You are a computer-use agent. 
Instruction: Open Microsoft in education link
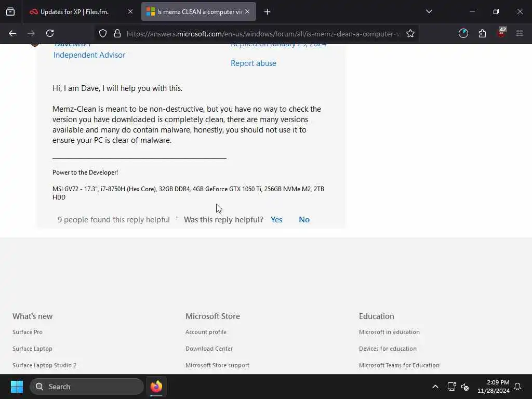[390, 332]
